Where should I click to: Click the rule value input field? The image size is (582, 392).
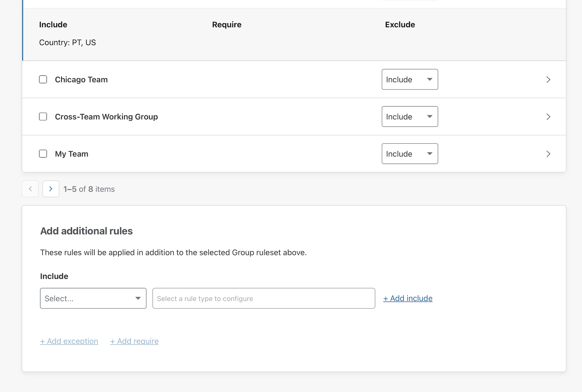coord(264,299)
